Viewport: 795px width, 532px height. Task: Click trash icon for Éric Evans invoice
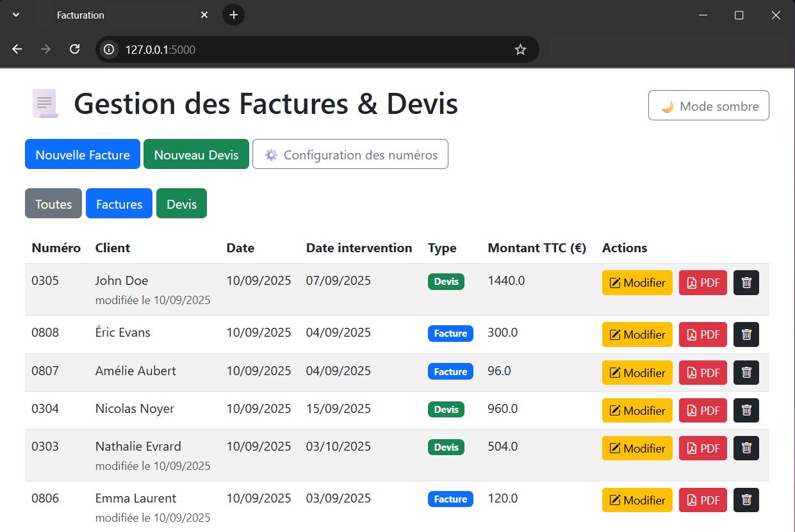pyautogui.click(x=746, y=334)
